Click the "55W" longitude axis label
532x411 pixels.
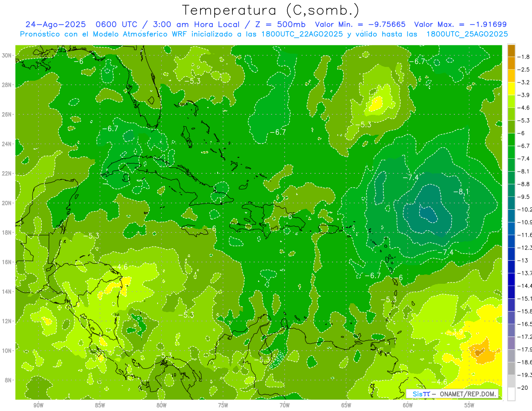(470, 405)
